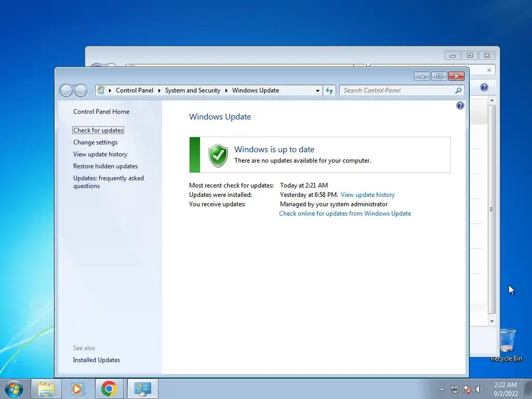
Task: Click Show desktop button at taskbar end
Action: tap(528, 389)
